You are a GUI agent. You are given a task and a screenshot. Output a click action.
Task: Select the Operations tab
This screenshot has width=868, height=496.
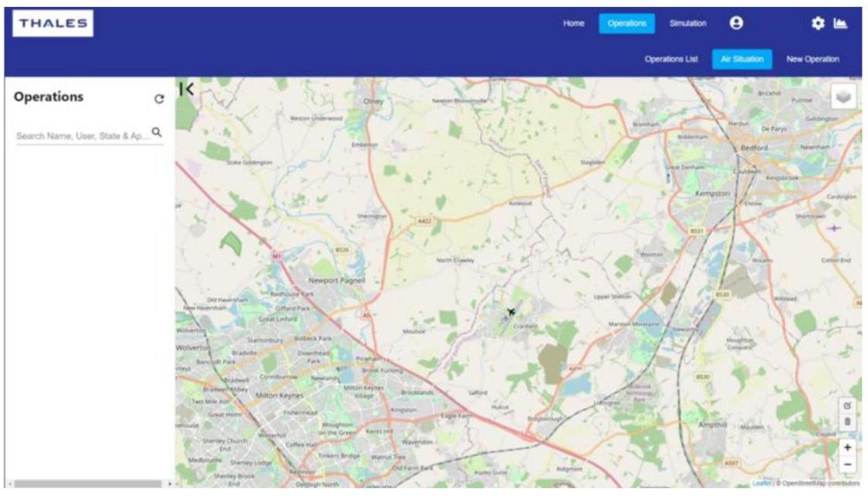pos(627,23)
